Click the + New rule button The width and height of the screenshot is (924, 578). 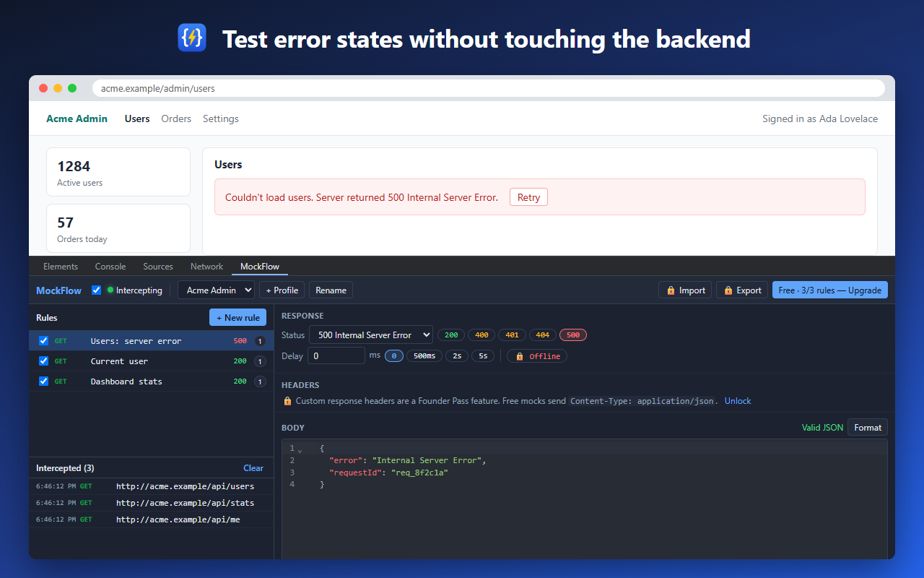click(x=238, y=318)
